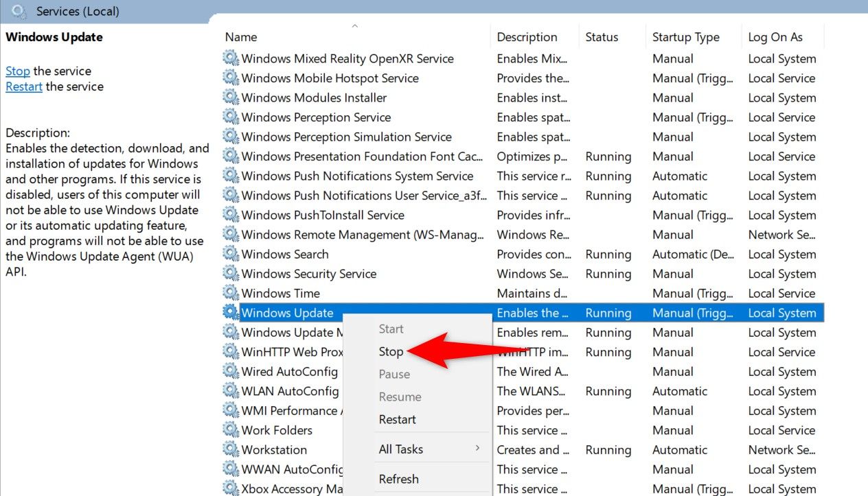The image size is (868, 496).
Task: Select the Windows Modules Installer service name
Action: [x=314, y=97]
